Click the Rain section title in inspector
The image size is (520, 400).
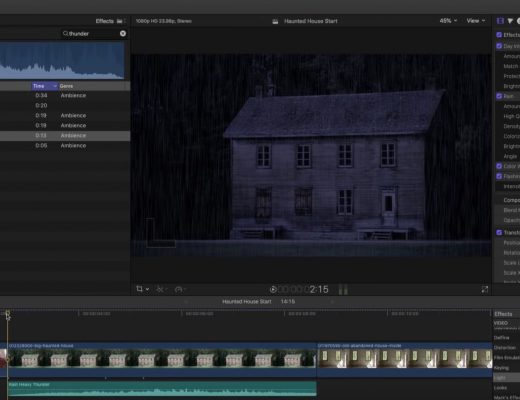coord(508,96)
